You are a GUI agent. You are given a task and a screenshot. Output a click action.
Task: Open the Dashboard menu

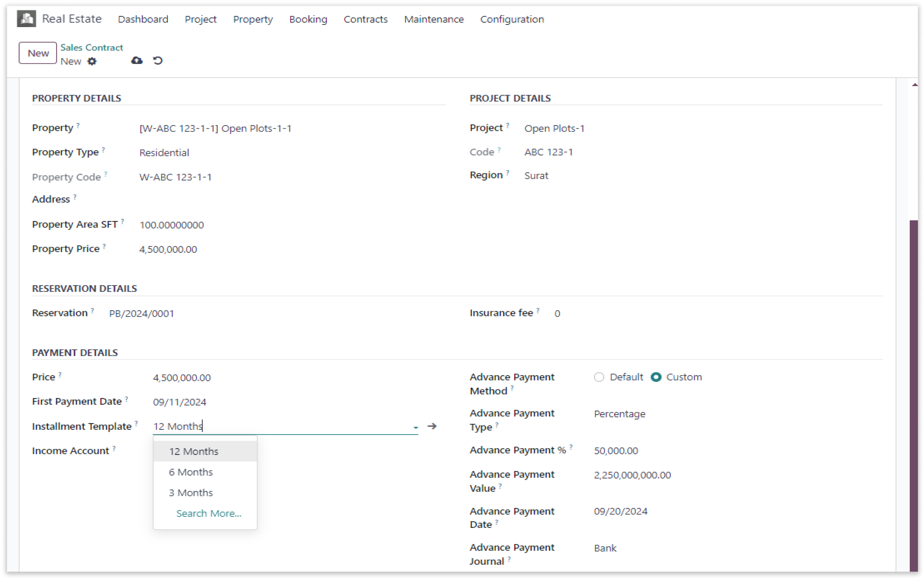[143, 19]
